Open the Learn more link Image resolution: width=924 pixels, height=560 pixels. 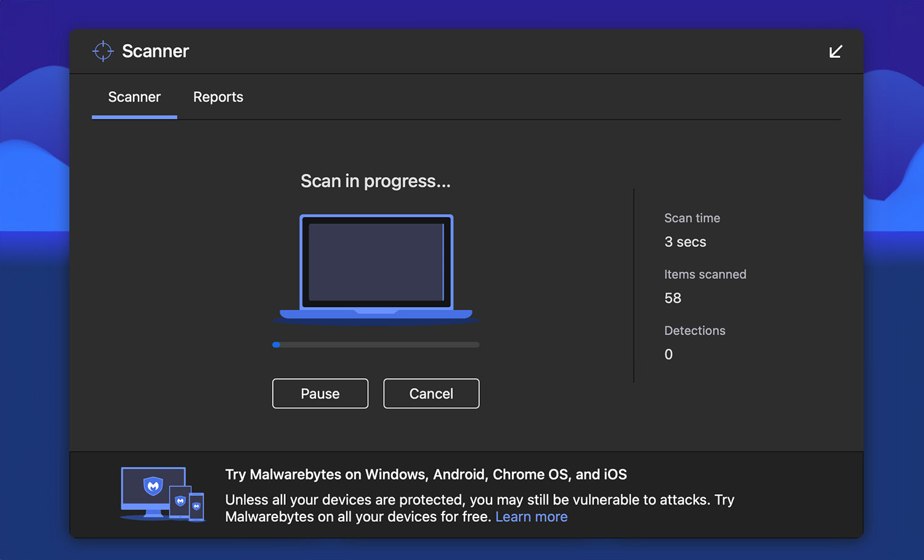pos(531,517)
